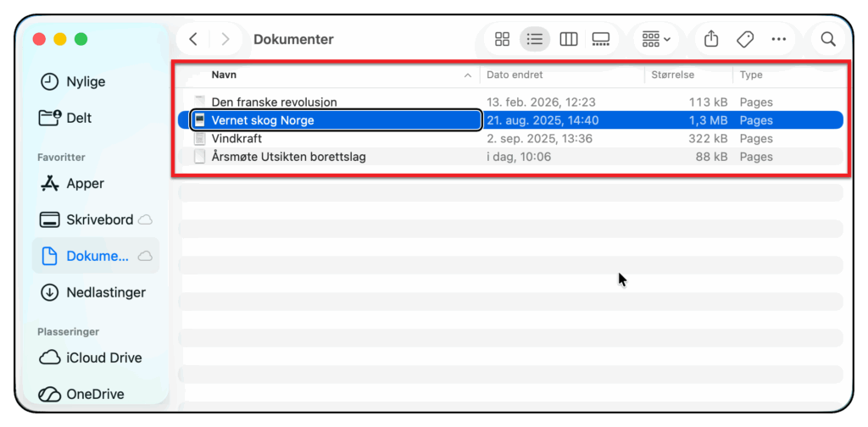The width and height of the screenshot is (868, 427).
Task: Select the file Vindkraft
Action: coord(509,138)
